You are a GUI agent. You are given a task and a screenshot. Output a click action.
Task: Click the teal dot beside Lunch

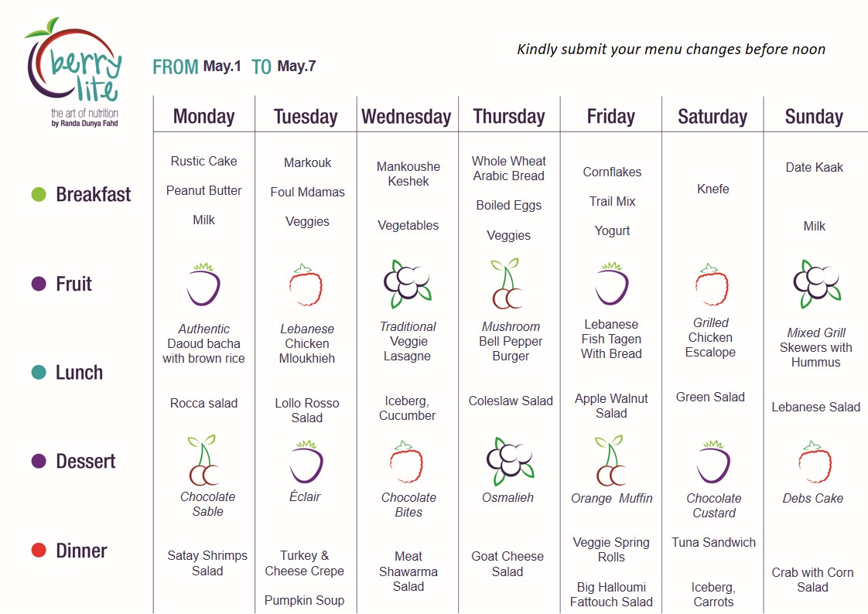[x=39, y=373]
